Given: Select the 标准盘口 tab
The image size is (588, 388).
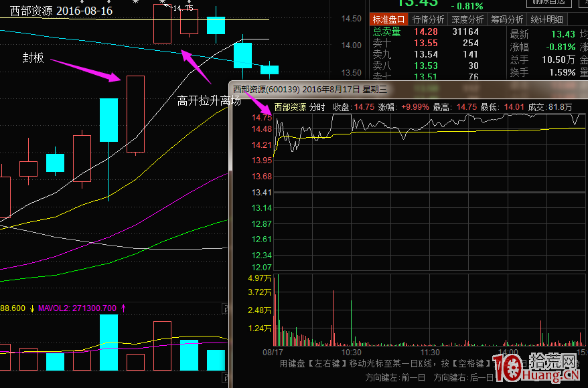Looking at the screenshot, I should (x=389, y=19).
